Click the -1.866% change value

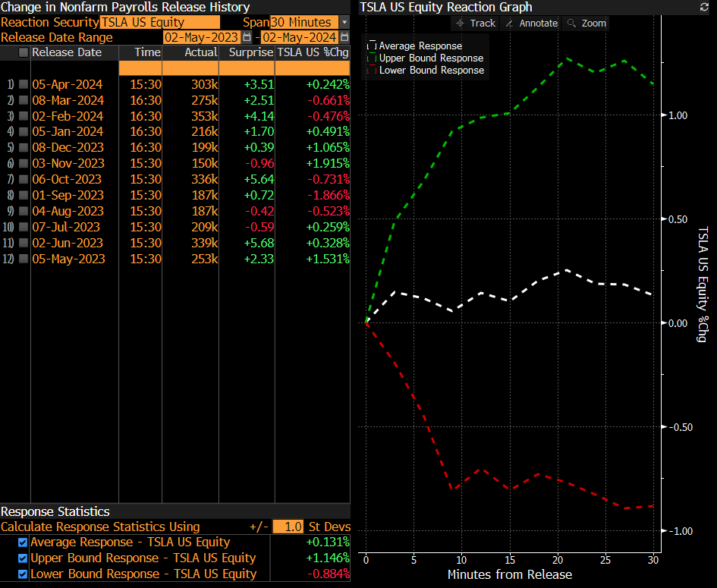click(329, 195)
